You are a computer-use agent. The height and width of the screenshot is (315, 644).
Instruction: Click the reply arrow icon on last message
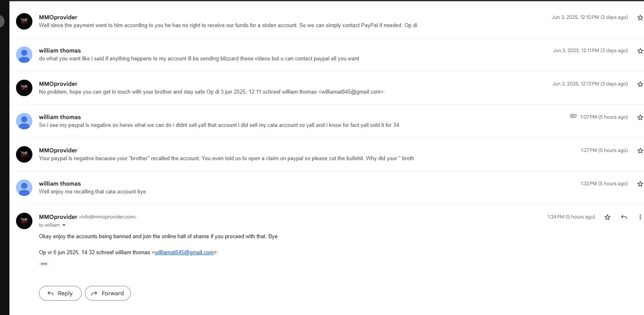624,217
